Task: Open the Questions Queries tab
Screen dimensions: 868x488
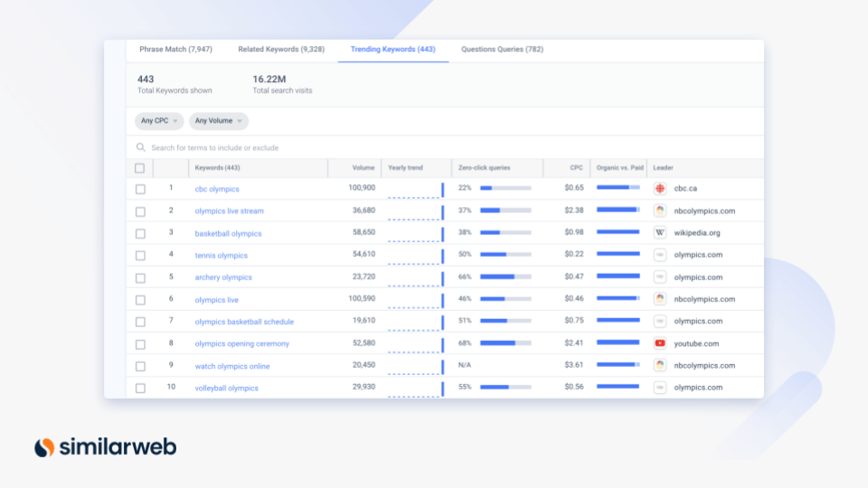Action: tap(502, 49)
